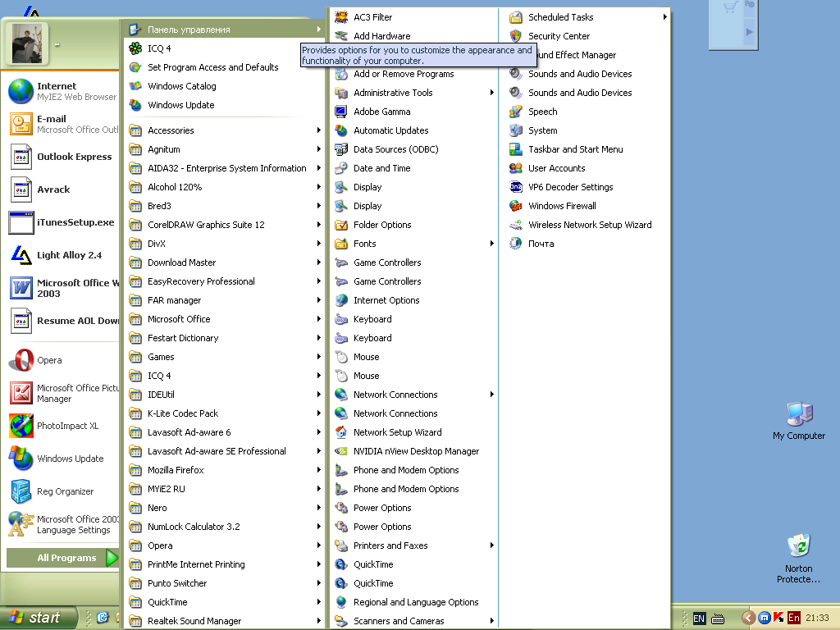Expand the Accessories submenu arrow

(319, 130)
